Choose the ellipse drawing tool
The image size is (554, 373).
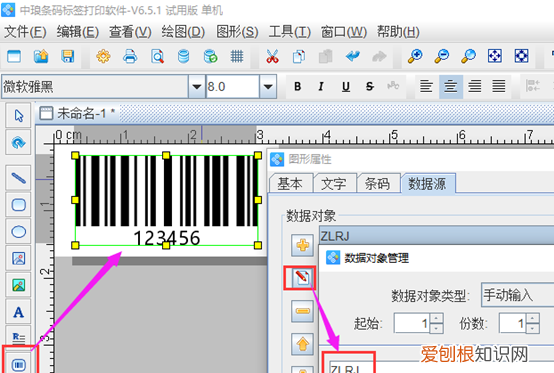(x=18, y=232)
